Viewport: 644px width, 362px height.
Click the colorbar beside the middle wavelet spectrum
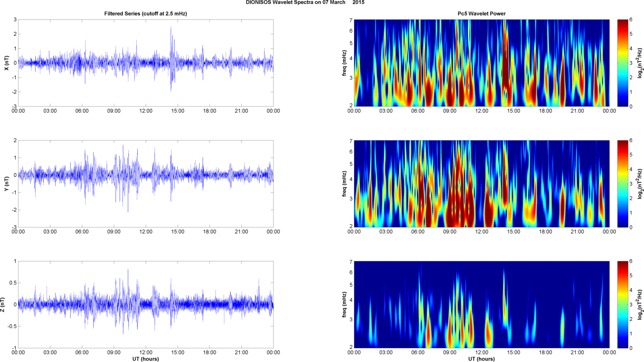click(x=622, y=184)
